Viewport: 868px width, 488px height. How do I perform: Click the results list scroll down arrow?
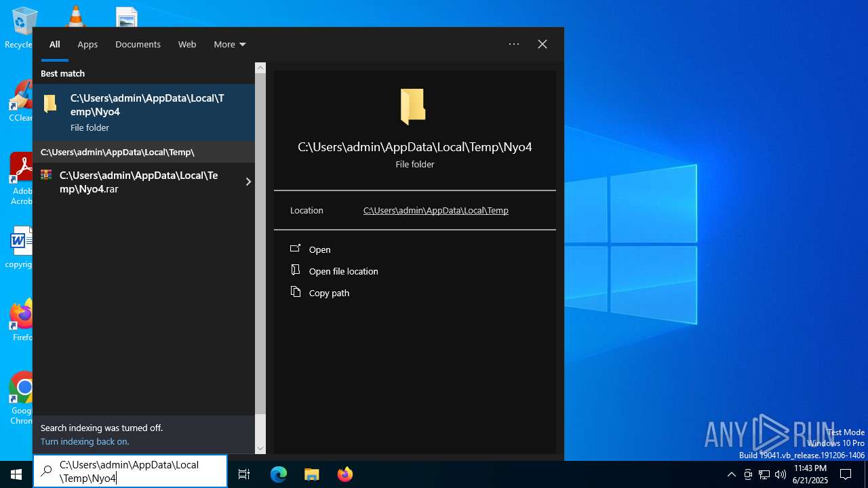tap(260, 448)
